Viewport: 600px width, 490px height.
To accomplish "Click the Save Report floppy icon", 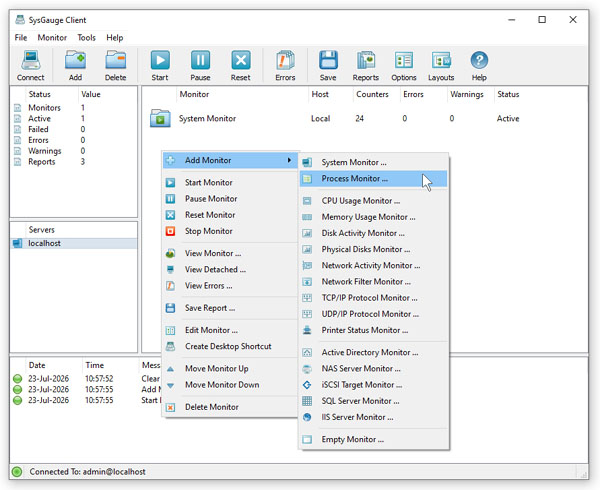I will pos(170,308).
